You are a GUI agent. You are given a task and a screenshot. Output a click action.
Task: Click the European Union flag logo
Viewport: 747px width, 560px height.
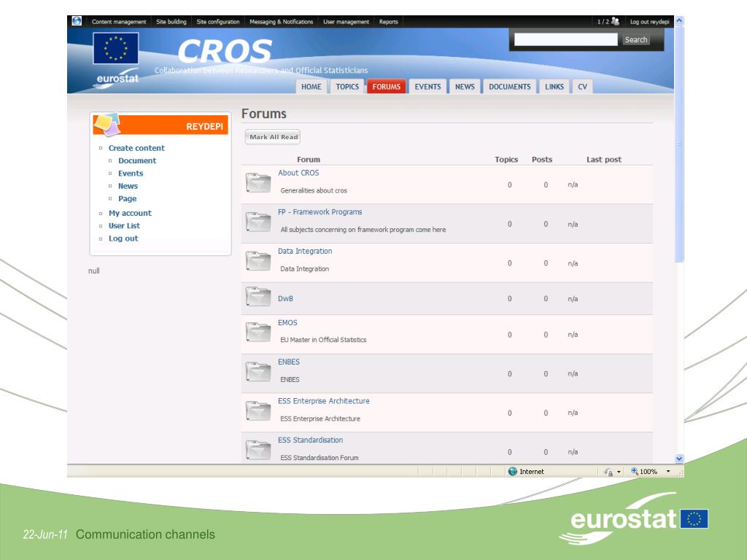click(116, 48)
